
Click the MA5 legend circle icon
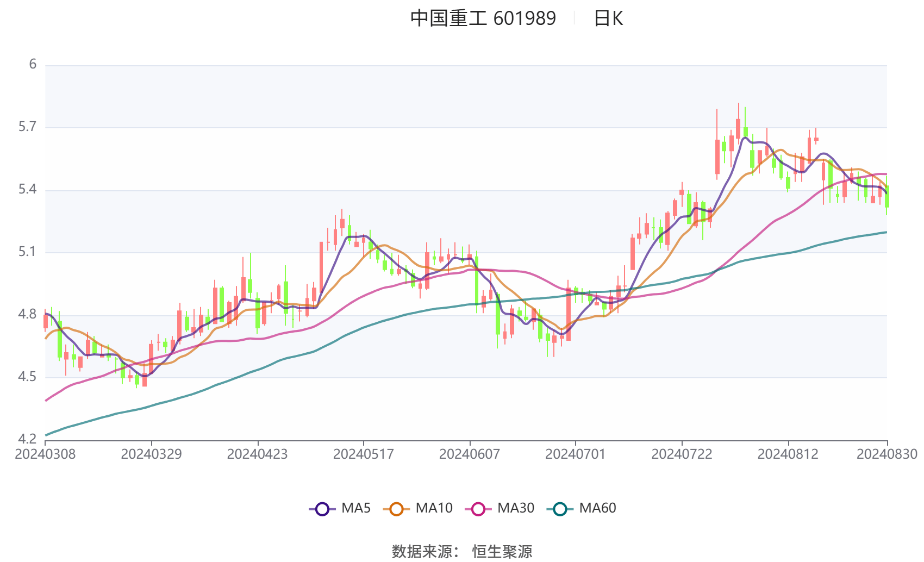(x=323, y=508)
